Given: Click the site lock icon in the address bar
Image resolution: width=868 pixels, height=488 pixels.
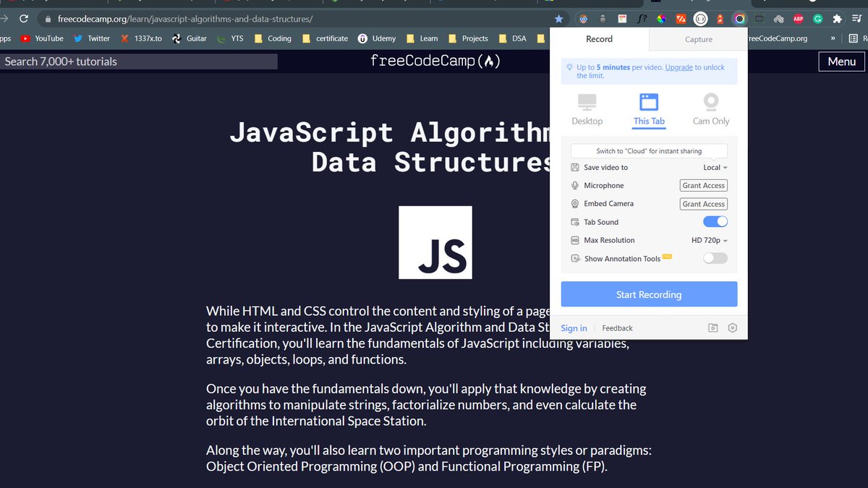Looking at the screenshot, I should (x=48, y=19).
